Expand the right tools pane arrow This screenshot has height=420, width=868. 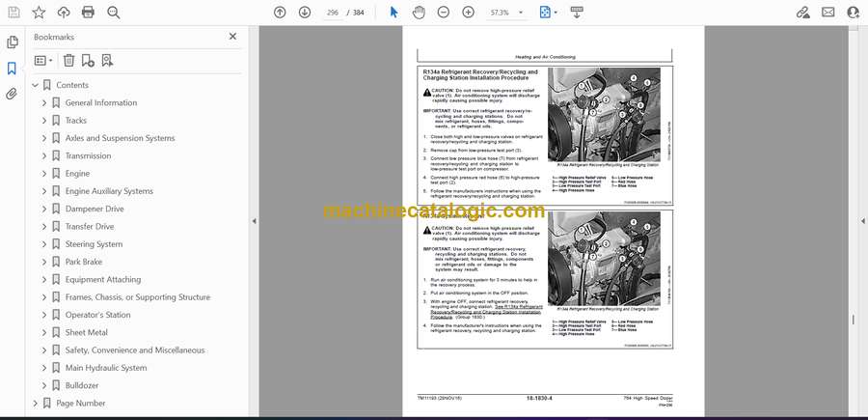coord(862,221)
